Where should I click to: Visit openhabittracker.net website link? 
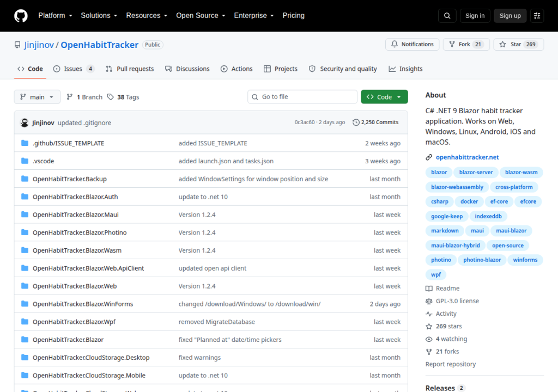(x=467, y=157)
